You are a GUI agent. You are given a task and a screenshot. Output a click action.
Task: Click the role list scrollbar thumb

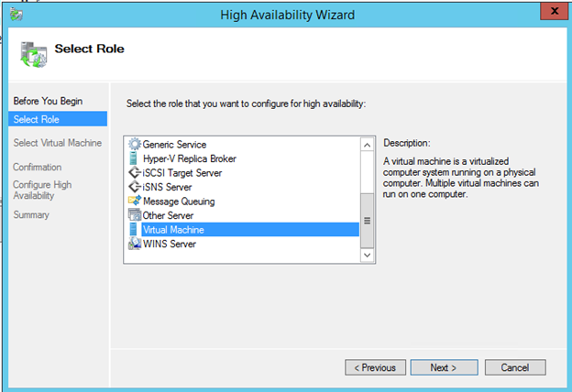coord(368,220)
